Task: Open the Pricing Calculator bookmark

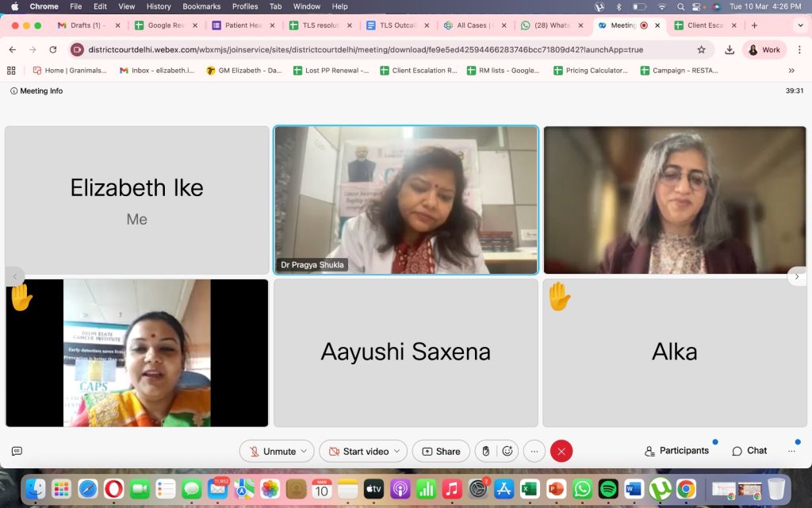Action: pyautogui.click(x=591, y=71)
